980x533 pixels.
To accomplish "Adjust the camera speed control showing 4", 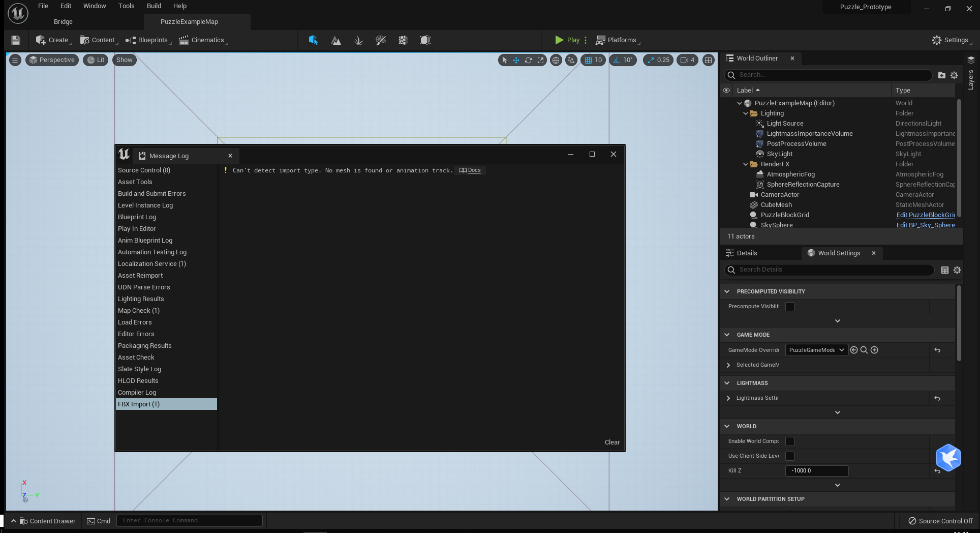I will click(687, 60).
